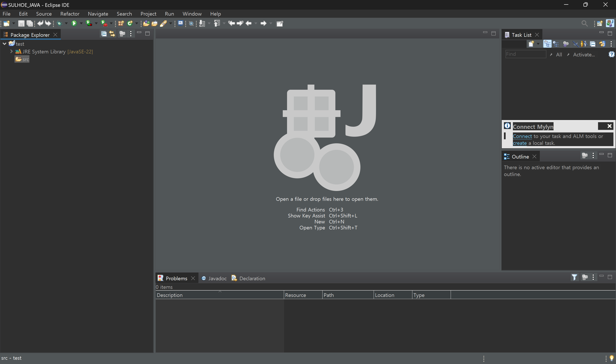Click the global search magnifier icon
Screen dimensions: 616x364
click(x=585, y=23)
